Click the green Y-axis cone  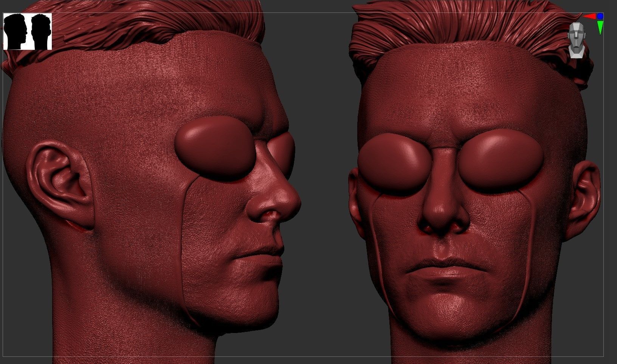[x=600, y=28]
